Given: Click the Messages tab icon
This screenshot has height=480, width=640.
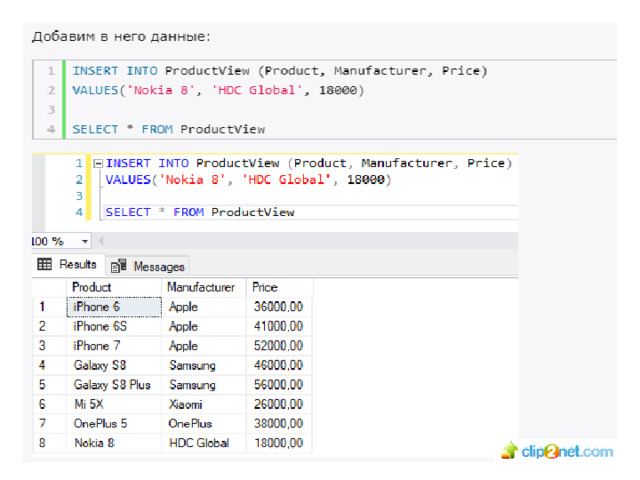Looking at the screenshot, I should point(119,266).
